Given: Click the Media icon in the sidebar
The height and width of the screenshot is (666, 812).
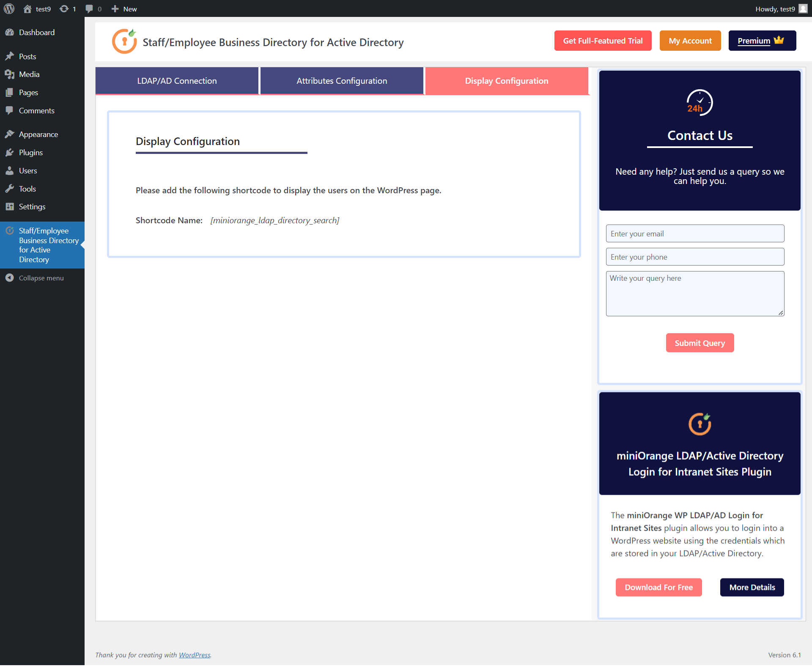Looking at the screenshot, I should [x=10, y=74].
